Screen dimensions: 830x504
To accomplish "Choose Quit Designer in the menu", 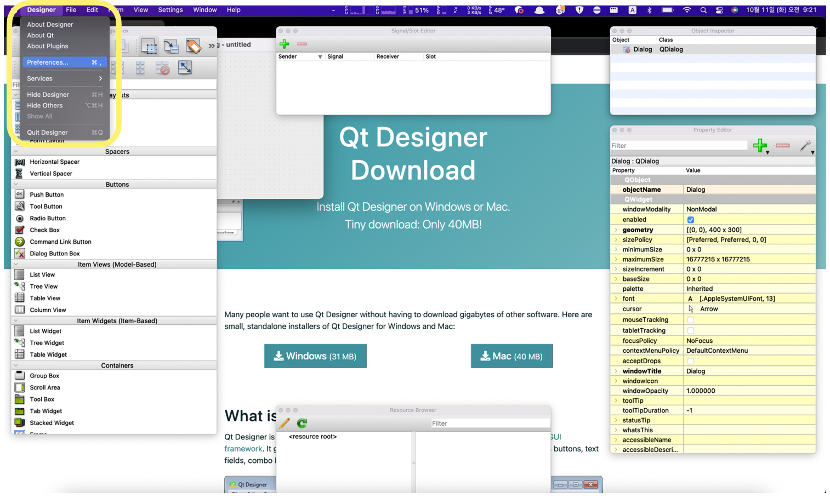I will (65, 133).
